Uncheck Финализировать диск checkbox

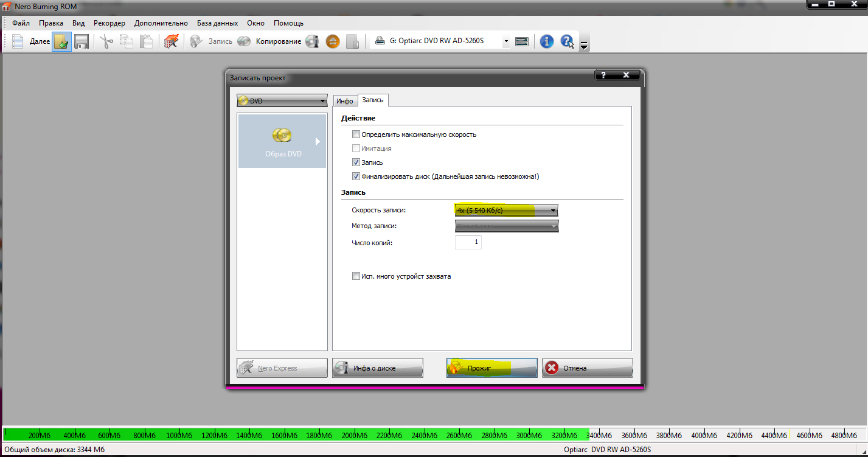point(356,176)
